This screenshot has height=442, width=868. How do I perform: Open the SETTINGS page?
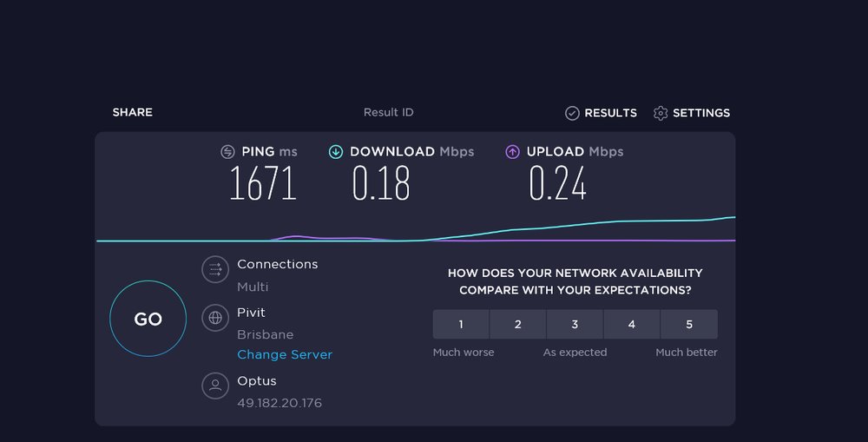tap(701, 113)
